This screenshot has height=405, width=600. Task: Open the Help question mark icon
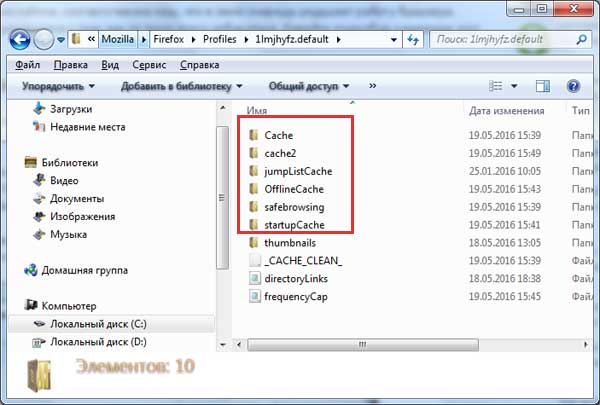574,87
